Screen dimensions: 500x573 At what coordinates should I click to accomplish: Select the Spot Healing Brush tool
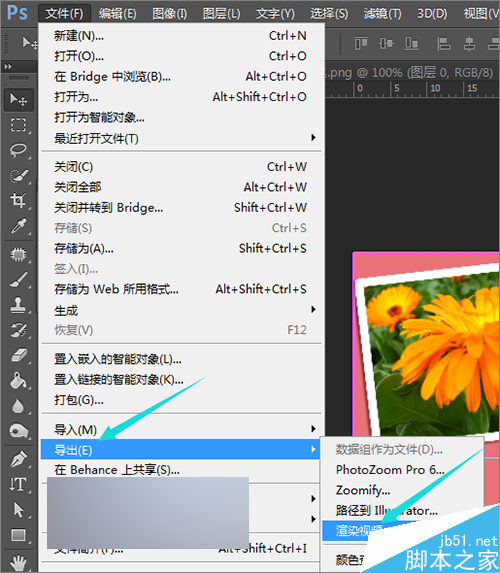pos(18,254)
